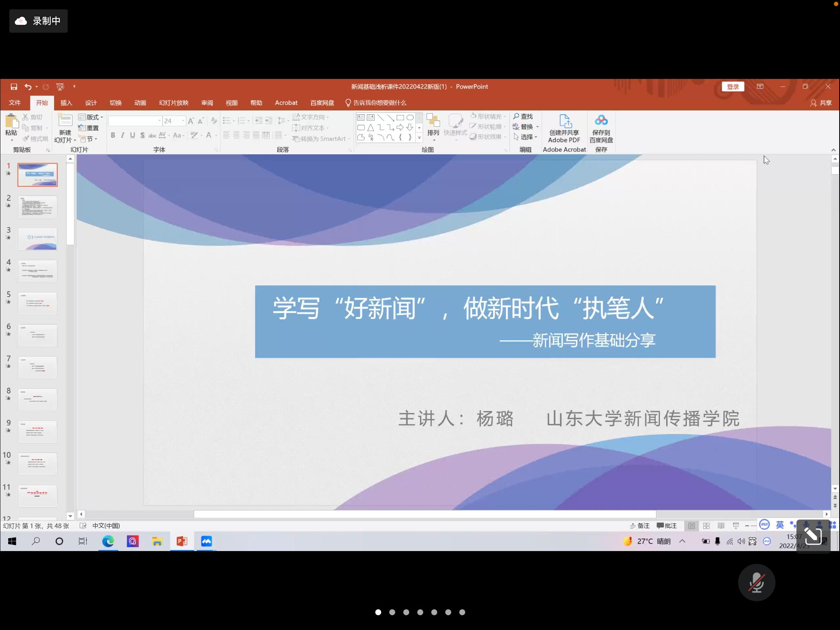Open the File (文件) tab

(15, 103)
